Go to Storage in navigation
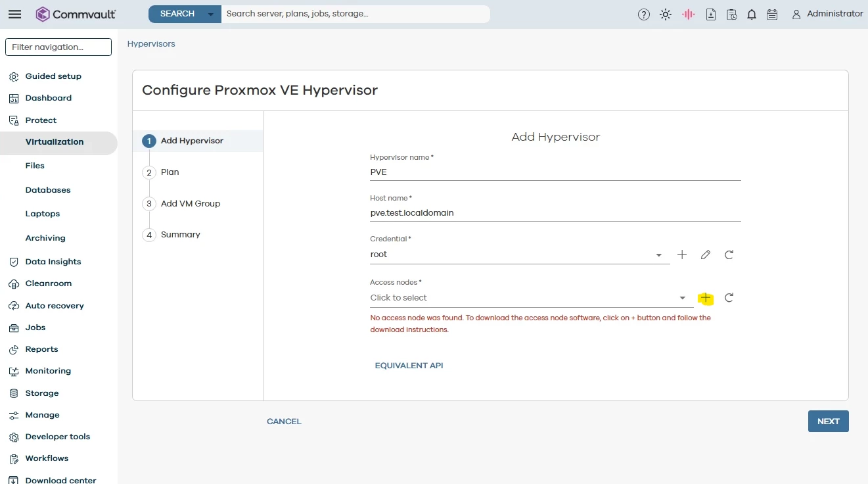 click(x=42, y=393)
